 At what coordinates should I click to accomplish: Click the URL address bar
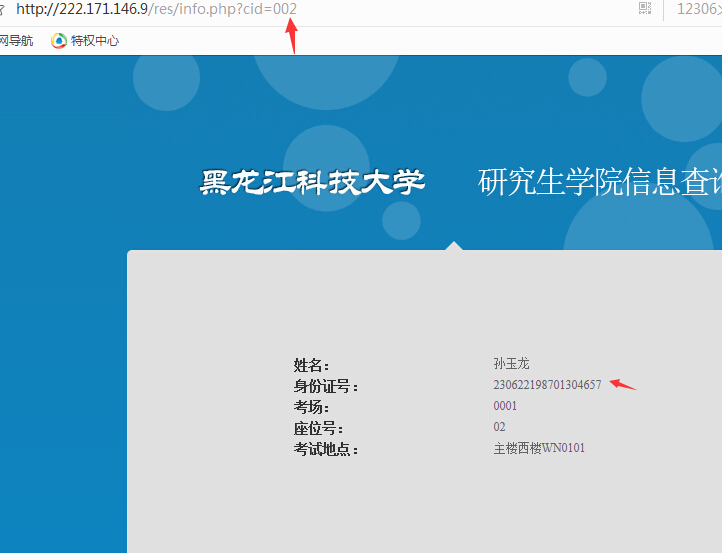click(x=157, y=9)
